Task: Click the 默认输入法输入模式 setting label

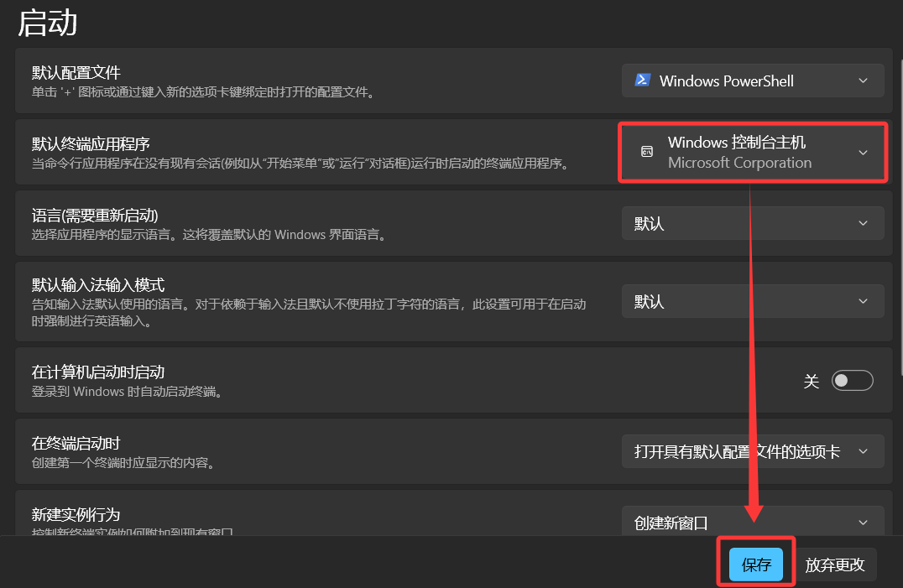Action: [98, 285]
